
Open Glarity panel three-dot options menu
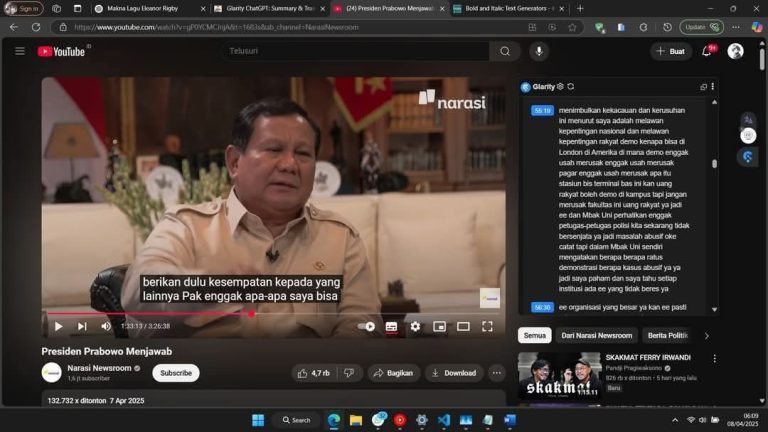[x=712, y=87]
